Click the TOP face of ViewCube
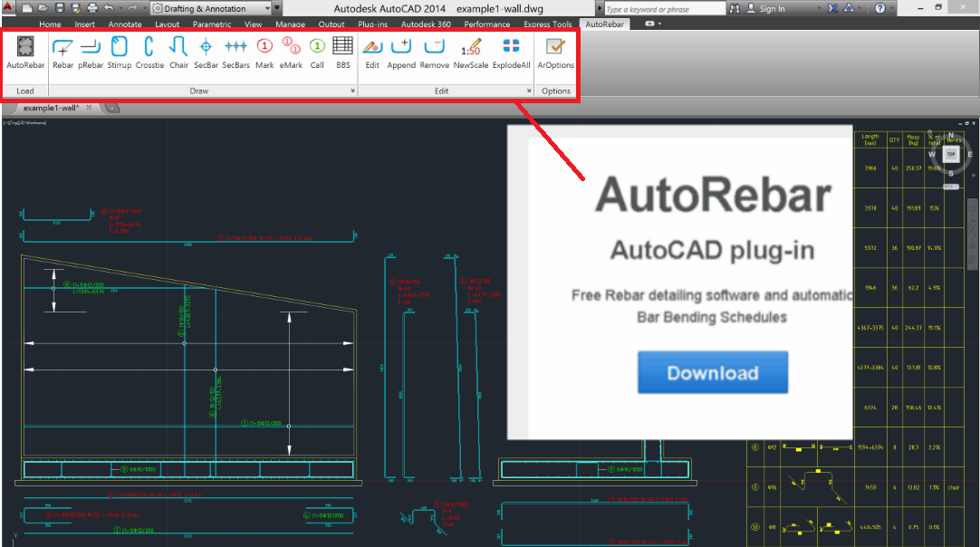 pyautogui.click(x=951, y=154)
